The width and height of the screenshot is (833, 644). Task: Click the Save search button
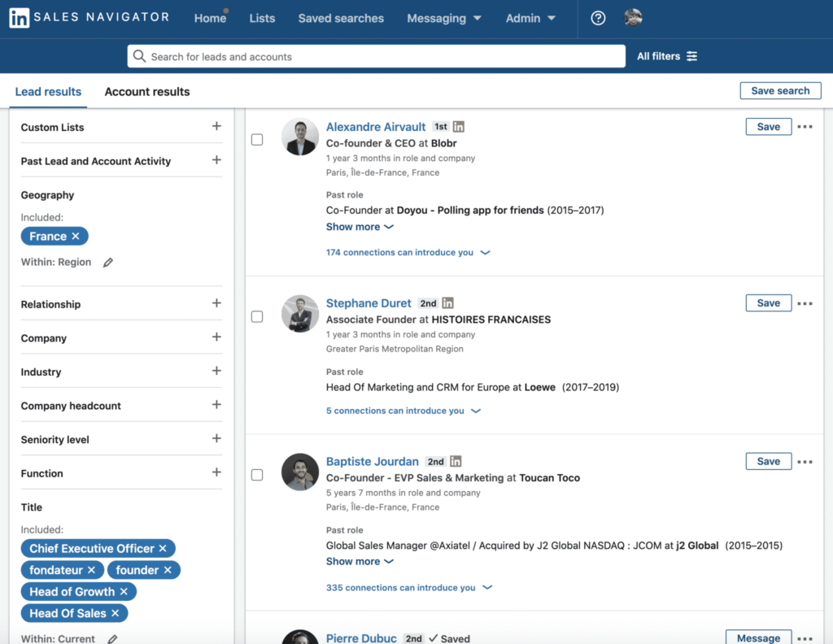779,91
